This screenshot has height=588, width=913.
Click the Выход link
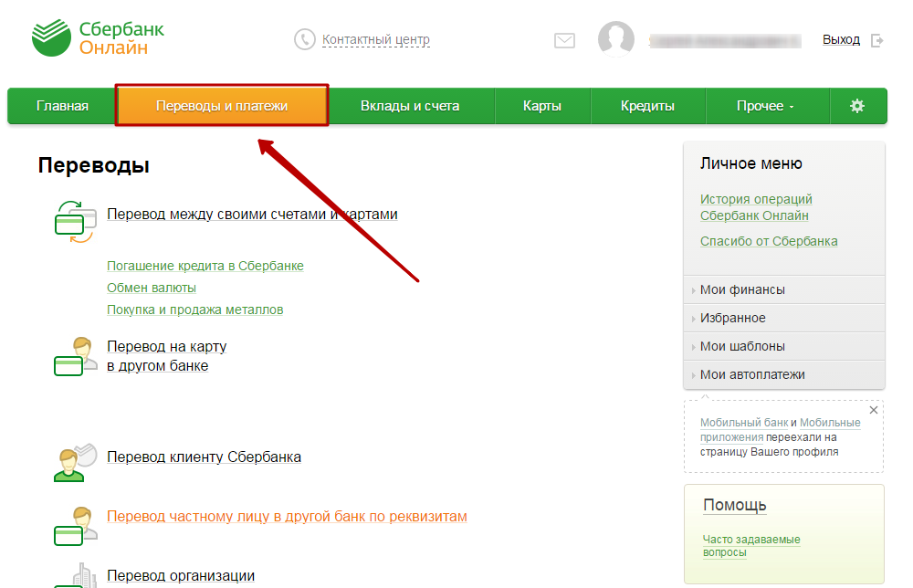(841, 39)
